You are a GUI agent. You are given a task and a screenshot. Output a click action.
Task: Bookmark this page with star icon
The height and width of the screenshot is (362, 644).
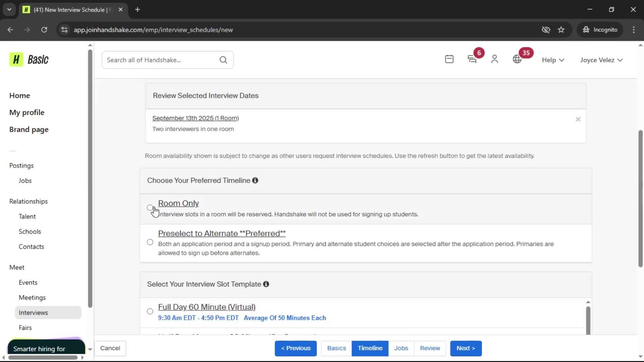coord(561,30)
